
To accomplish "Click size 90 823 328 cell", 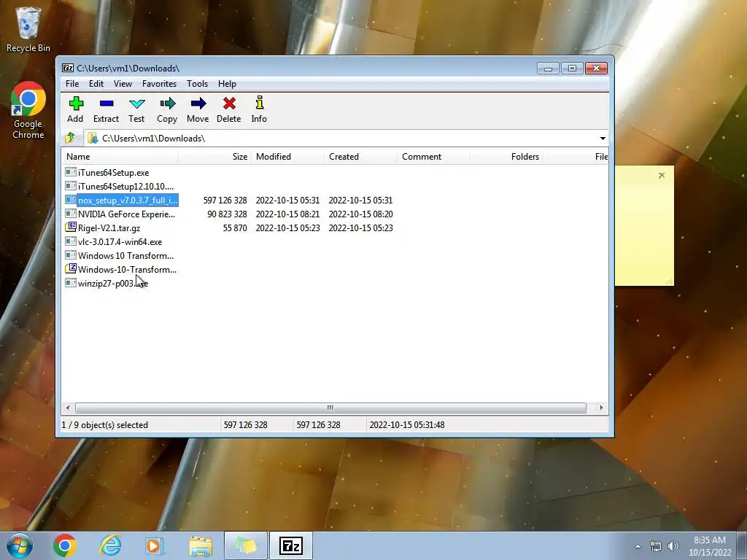I will pyautogui.click(x=228, y=214).
